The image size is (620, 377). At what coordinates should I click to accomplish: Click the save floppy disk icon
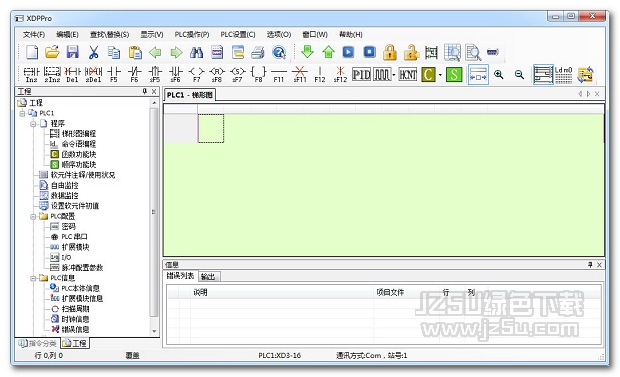click(x=72, y=52)
